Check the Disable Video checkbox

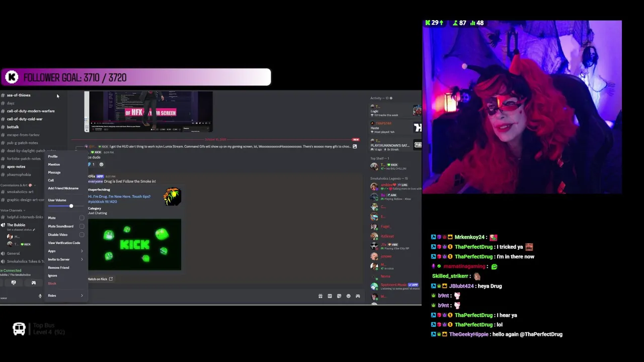(x=82, y=234)
